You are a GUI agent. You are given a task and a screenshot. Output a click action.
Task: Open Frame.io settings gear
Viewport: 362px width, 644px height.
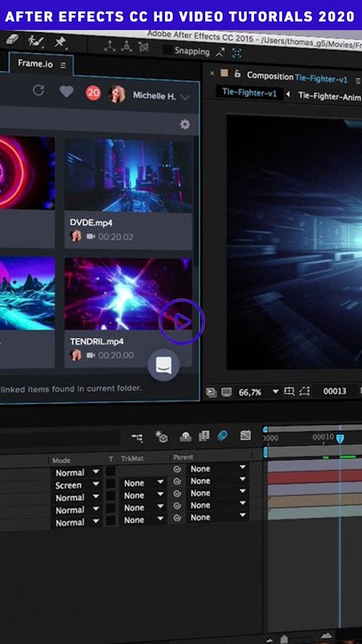point(185,125)
